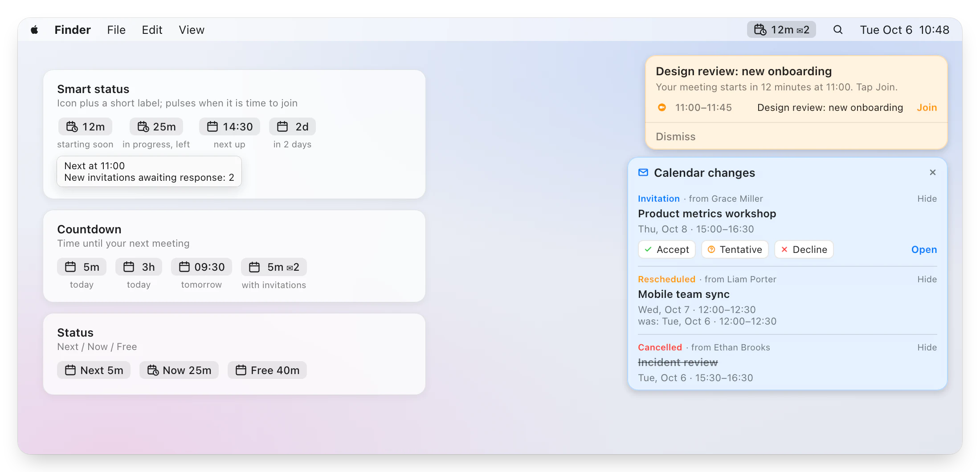The image size is (980, 472).
Task: Mark Product metrics workshop as Tentative
Action: tap(735, 249)
